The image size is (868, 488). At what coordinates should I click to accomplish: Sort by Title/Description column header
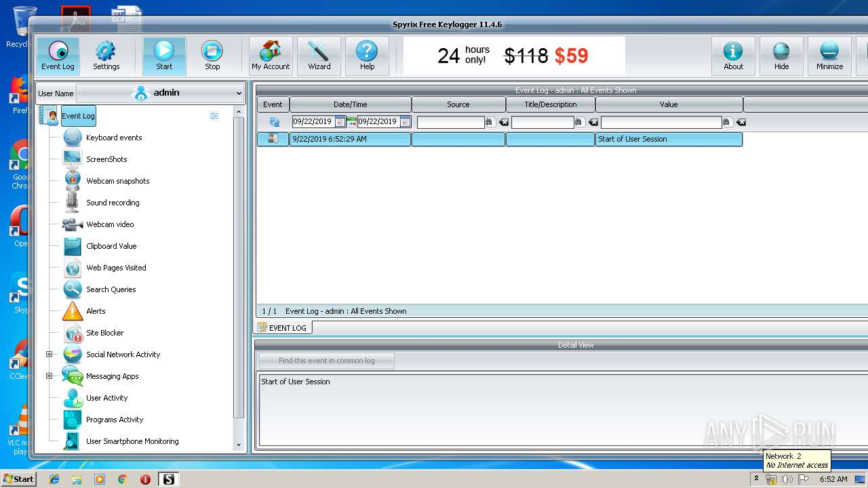(551, 104)
